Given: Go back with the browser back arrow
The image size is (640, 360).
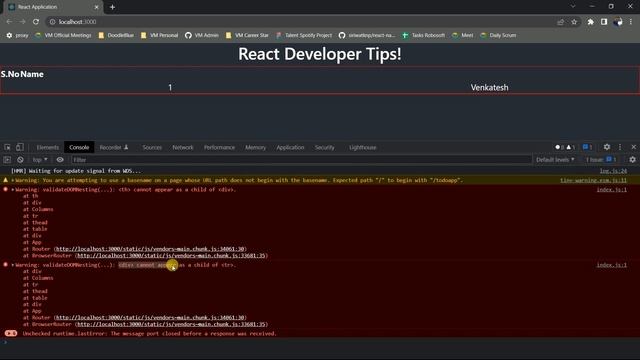Looking at the screenshot, I should click(x=9, y=22).
